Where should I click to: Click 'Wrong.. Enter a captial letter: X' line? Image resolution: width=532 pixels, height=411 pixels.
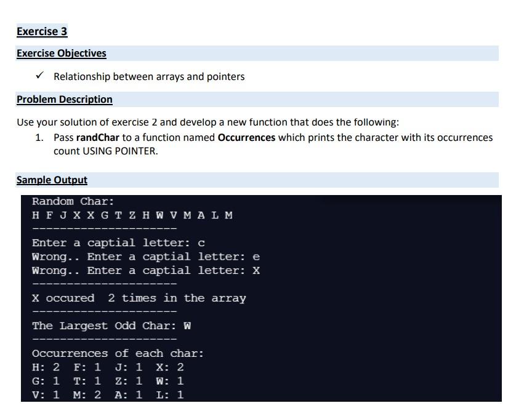pyautogui.click(x=146, y=271)
